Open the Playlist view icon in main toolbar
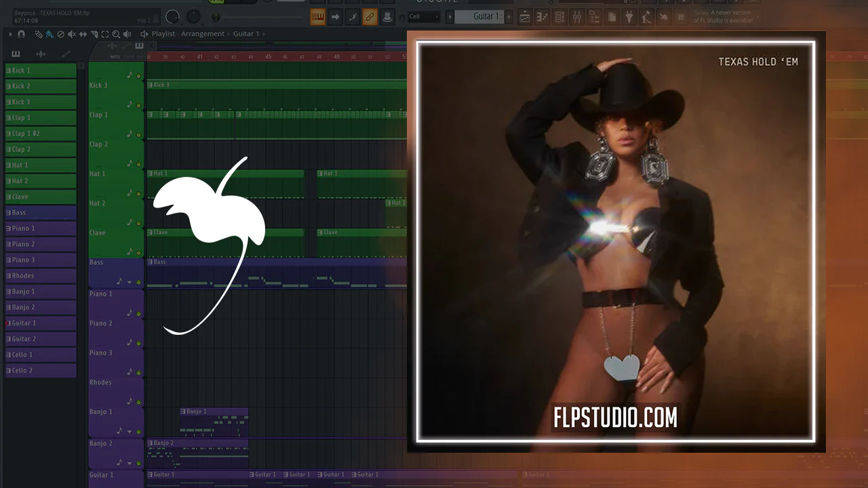The width and height of the screenshot is (868, 488). pyautogui.click(x=524, y=17)
